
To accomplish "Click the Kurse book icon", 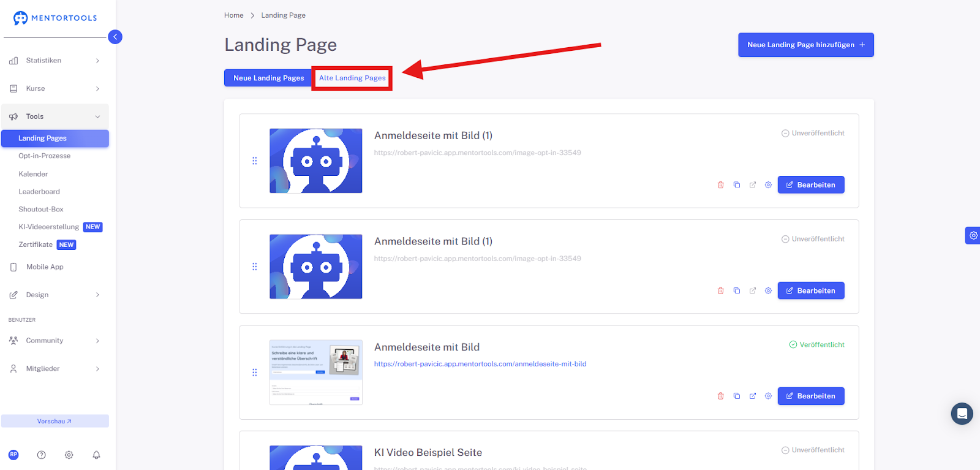I will pyautogui.click(x=13, y=89).
